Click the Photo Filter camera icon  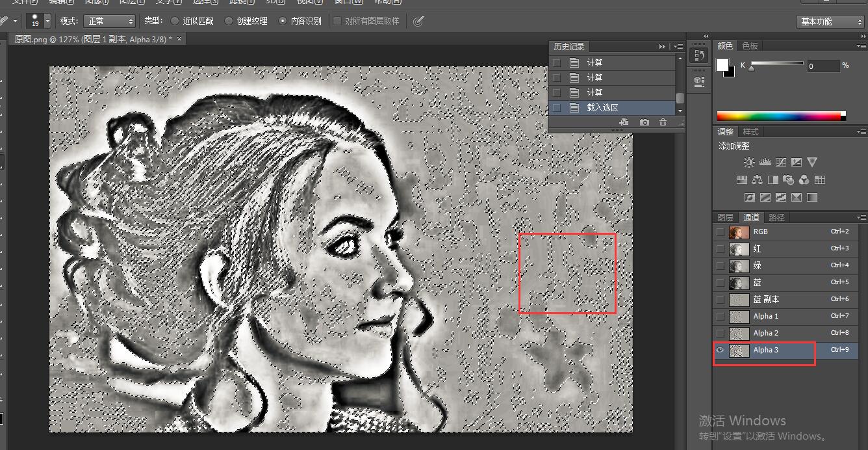[788, 180]
